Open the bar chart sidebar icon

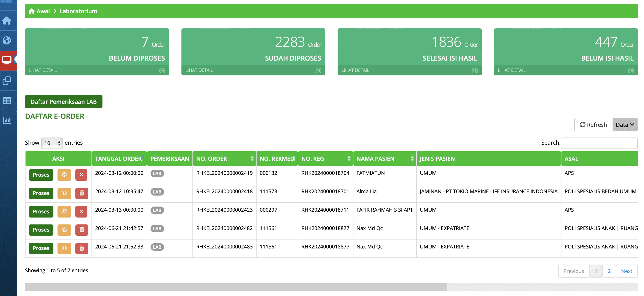click(7, 120)
